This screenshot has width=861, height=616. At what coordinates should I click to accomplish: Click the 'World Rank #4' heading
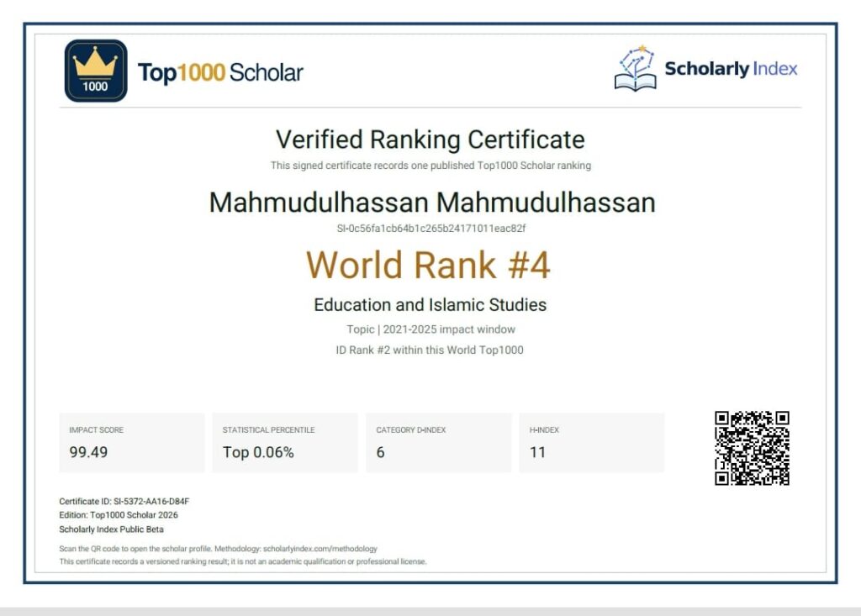(428, 266)
